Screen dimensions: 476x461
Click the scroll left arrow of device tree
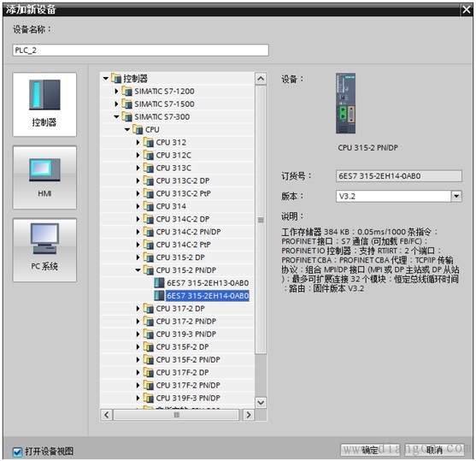coord(107,415)
